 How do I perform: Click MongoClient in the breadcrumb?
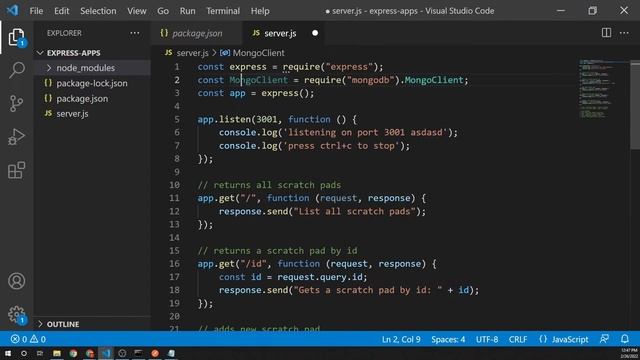point(258,53)
